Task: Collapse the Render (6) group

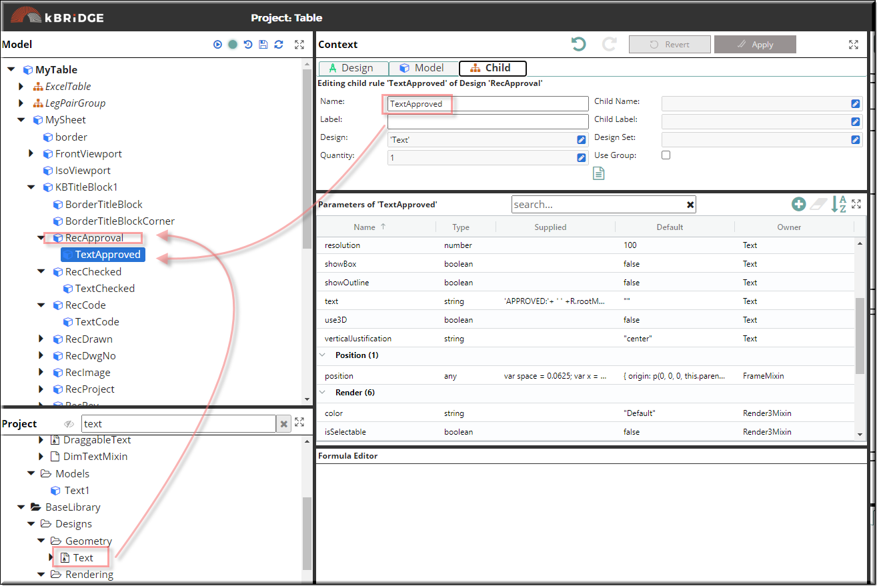Action: click(x=323, y=393)
